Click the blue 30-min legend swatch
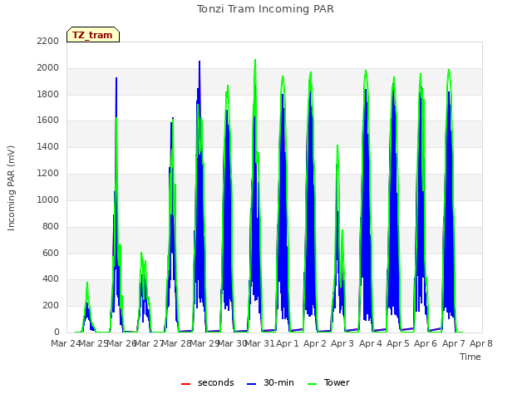532x399 pixels. coord(251,384)
